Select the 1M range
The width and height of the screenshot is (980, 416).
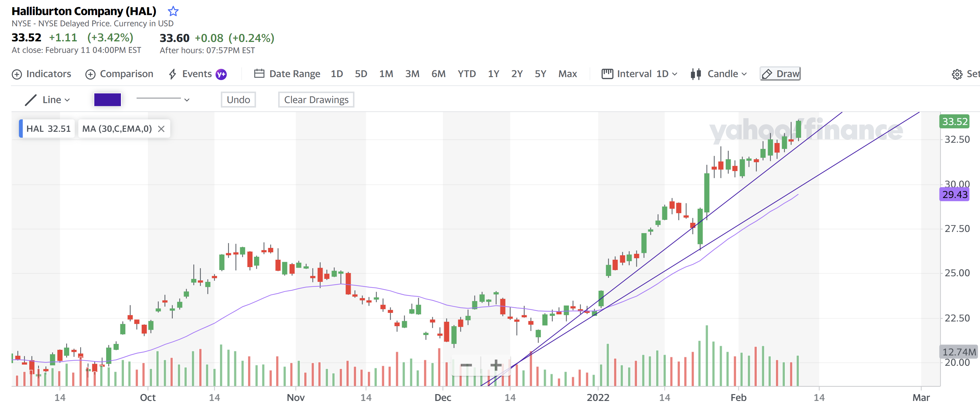click(x=386, y=74)
